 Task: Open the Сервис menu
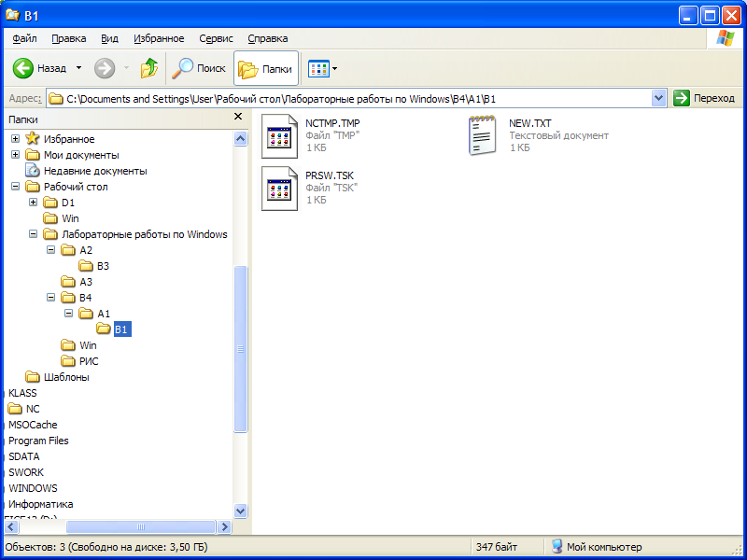pos(216,38)
